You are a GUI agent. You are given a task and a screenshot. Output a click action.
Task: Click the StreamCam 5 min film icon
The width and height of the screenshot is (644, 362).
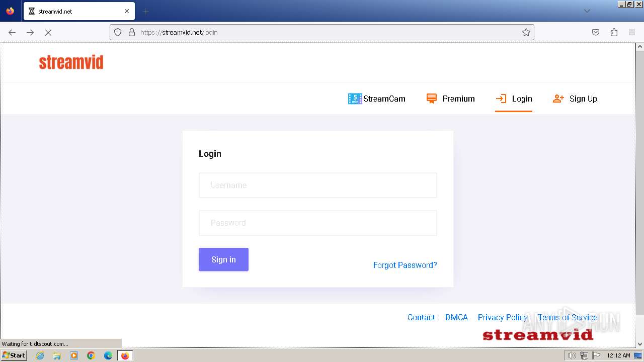(355, 99)
